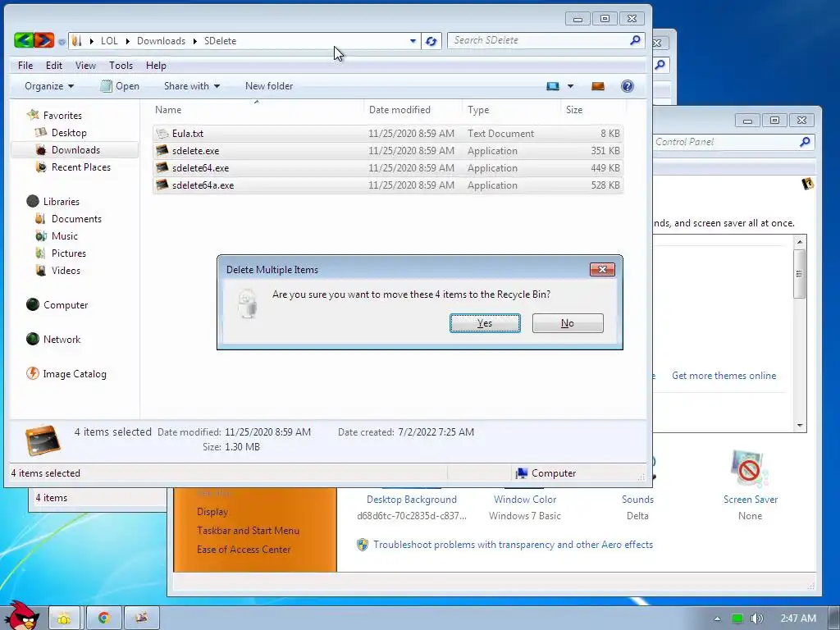Expand the address bar history dropdown
Viewport: 840px width, 630px height.
point(413,41)
